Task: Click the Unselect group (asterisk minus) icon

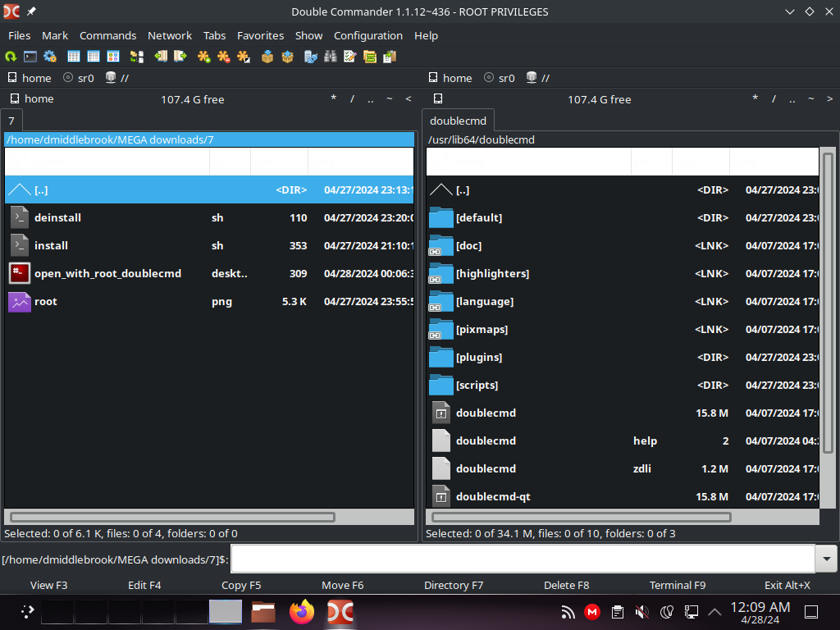Action: point(223,57)
